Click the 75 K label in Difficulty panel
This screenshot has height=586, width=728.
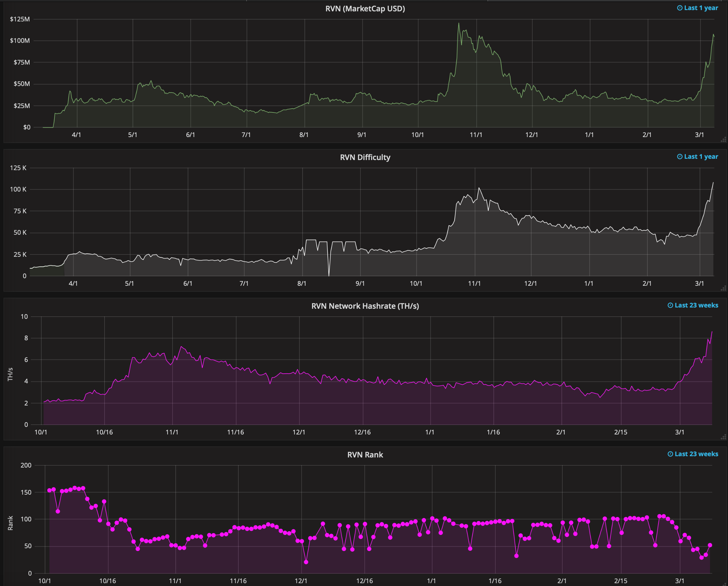[20, 211]
